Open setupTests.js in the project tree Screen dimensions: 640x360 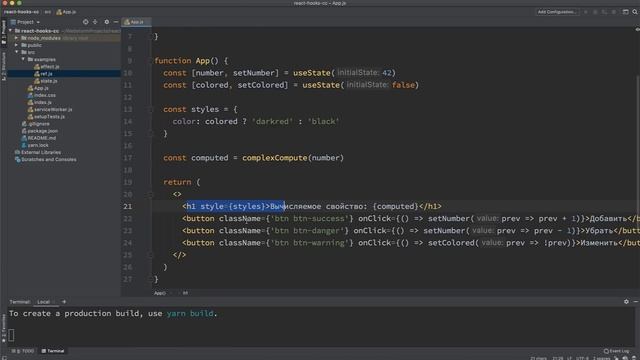[x=46, y=116]
